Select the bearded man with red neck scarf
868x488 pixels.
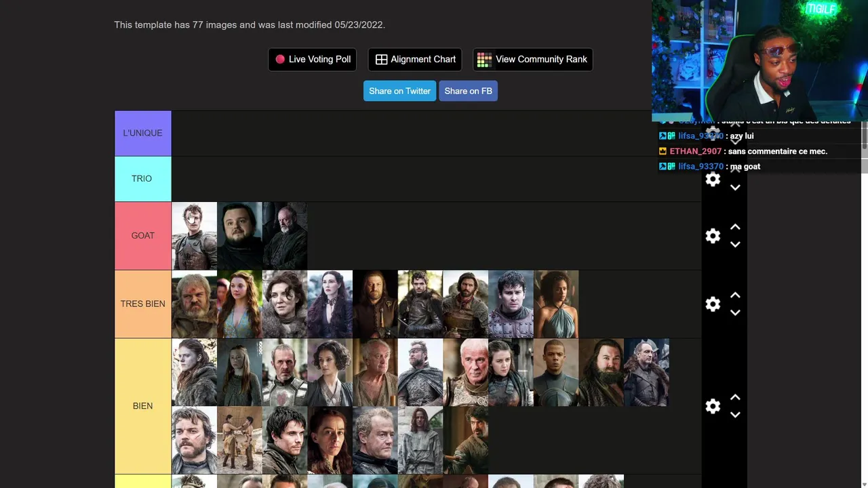click(465, 304)
